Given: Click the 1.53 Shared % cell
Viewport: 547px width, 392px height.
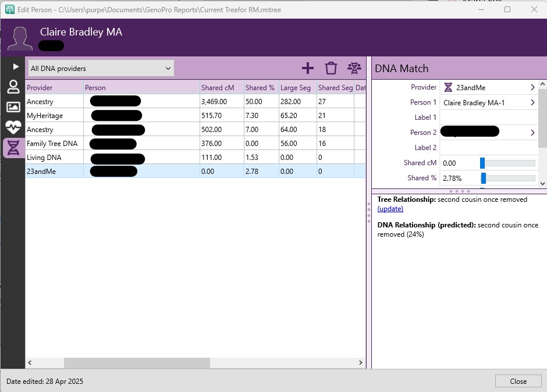Looking at the screenshot, I should pyautogui.click(x=261, y=157).
